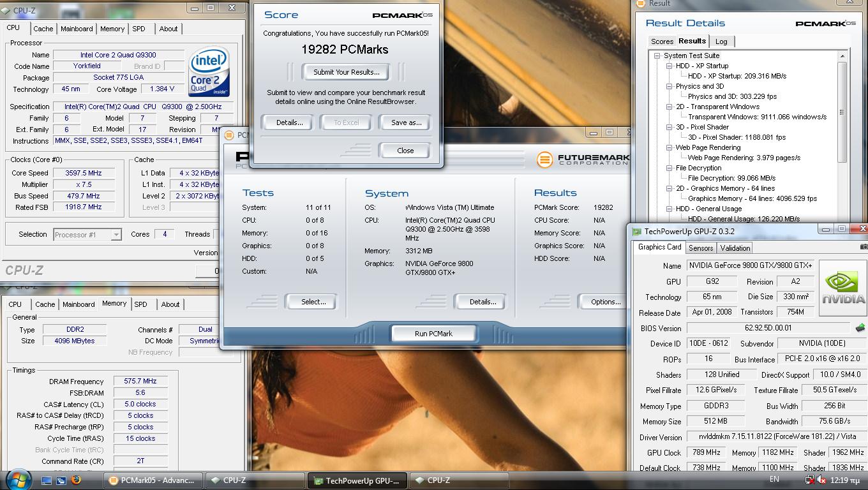This screenshot has width=868, height=490.
Task: Click the Result window title bar icon
Action: [640, 4]
